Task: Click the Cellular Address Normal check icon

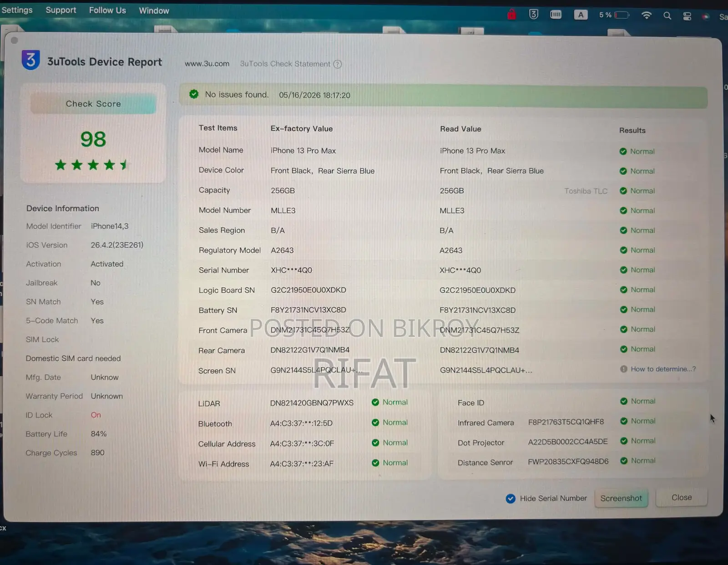Action: coord(375,443)
